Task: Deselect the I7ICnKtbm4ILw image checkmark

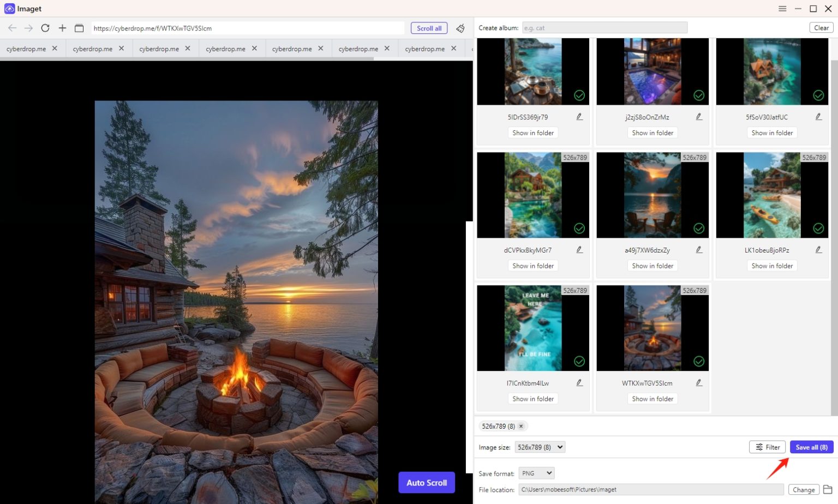Action: (x=579, y=362)
